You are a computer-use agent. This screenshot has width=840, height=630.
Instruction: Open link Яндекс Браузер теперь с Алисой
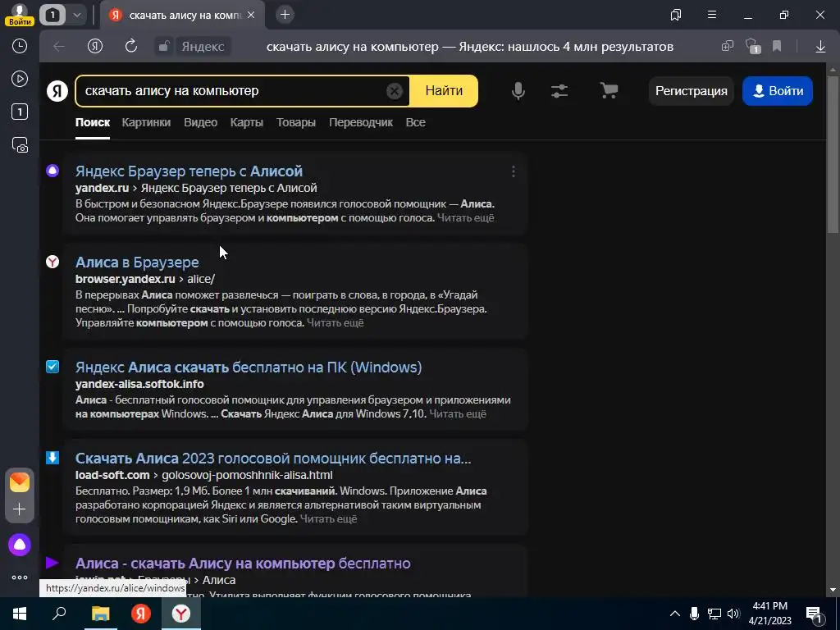[x=189, y=171]
